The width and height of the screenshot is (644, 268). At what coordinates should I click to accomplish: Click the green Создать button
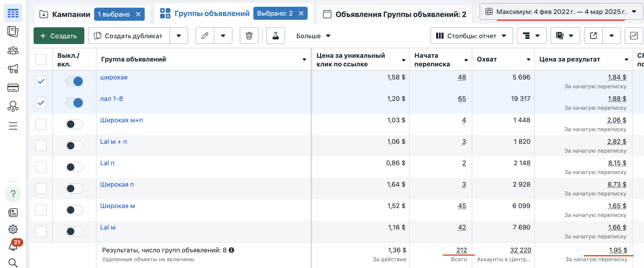[59, 35]
